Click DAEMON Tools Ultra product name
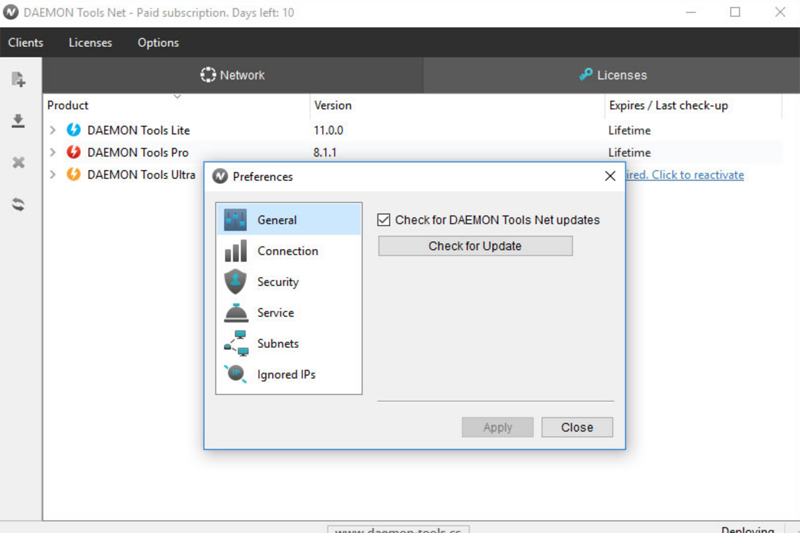 click(141, 175)
